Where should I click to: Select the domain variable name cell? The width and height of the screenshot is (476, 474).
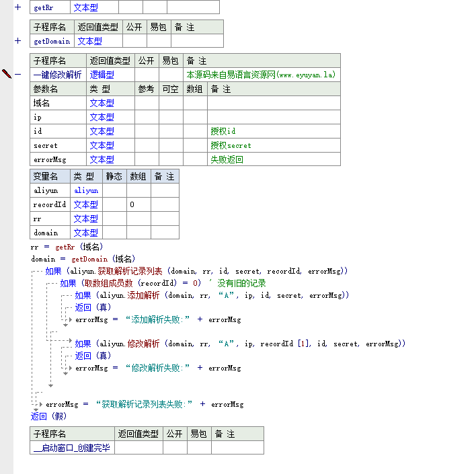50,233
